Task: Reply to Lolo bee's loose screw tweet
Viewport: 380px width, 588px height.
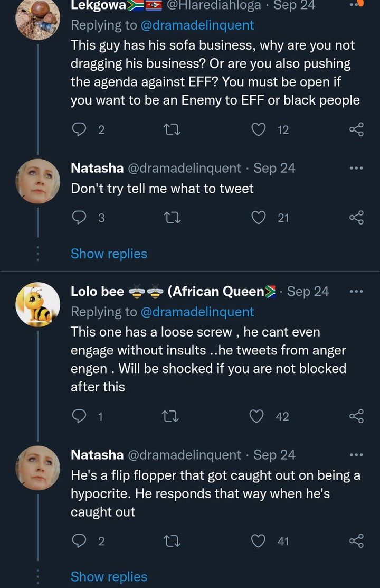Action: pos(79,416)
